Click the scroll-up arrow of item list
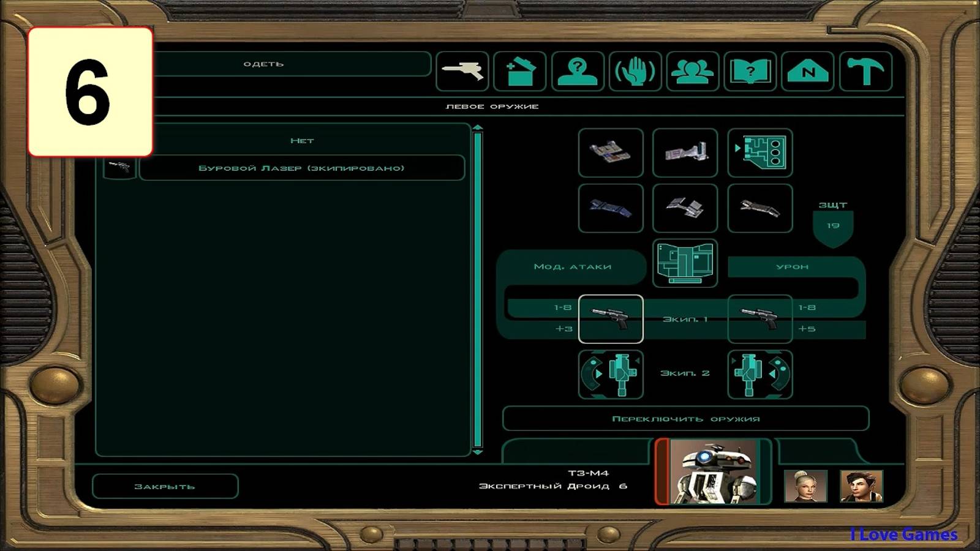980x551 pixels. 478,128
